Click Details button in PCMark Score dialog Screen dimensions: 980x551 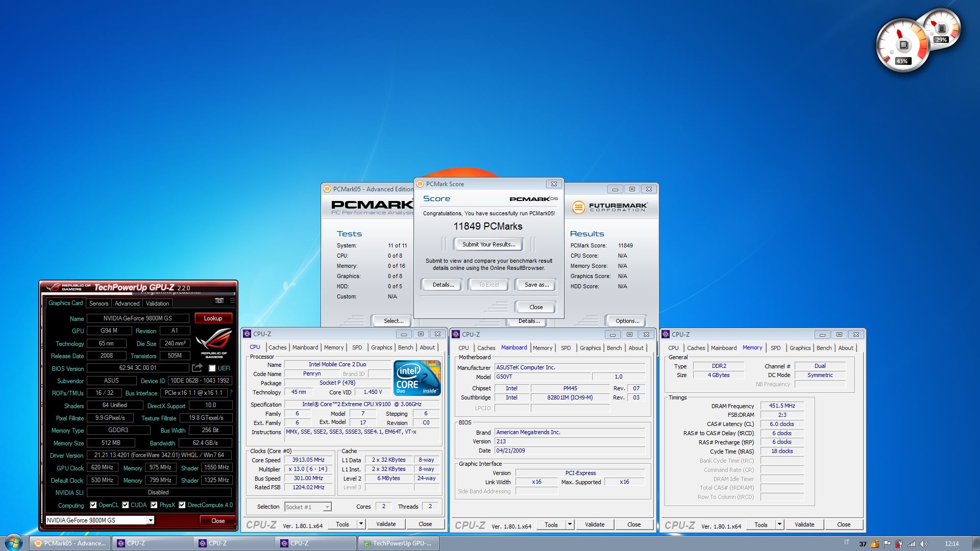coord(443,285)
